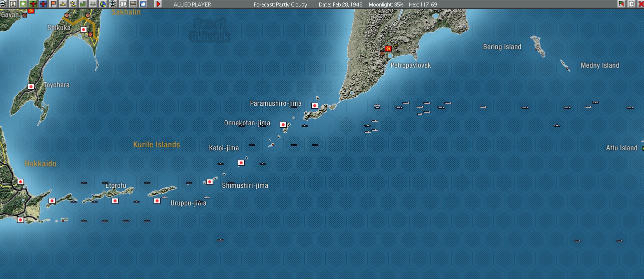Click the red plane icon on blue background
644x279 pixels.
[x=43, y=4]
